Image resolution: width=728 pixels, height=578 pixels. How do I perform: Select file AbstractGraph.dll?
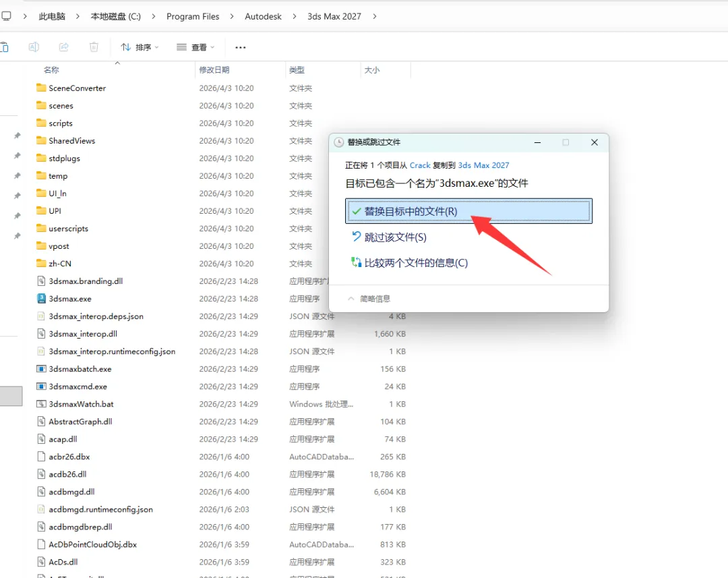[80, 422]
